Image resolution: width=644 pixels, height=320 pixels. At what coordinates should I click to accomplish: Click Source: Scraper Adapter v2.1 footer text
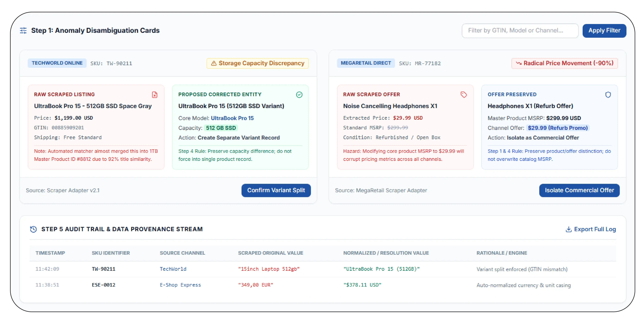[x=63, y=190]
